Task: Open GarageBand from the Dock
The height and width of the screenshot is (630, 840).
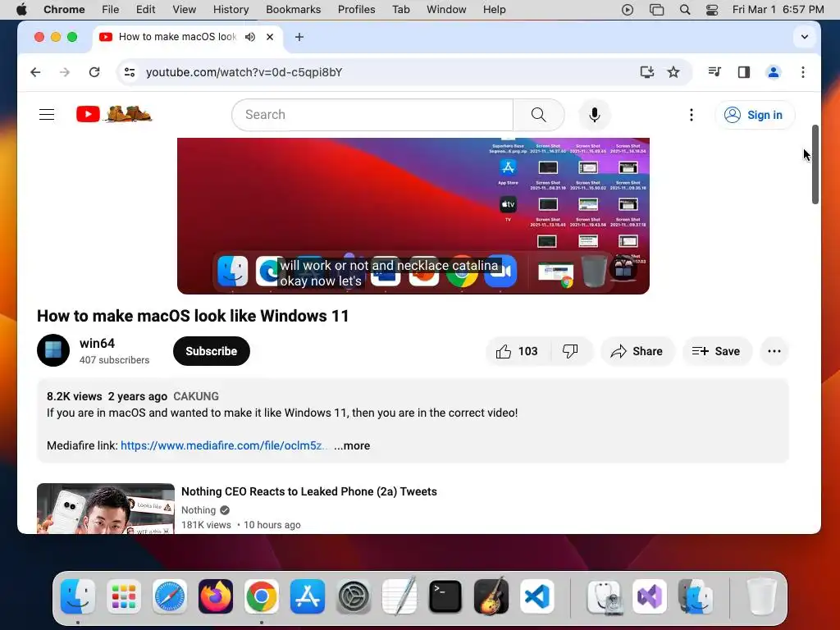Action: click(491, 596)
